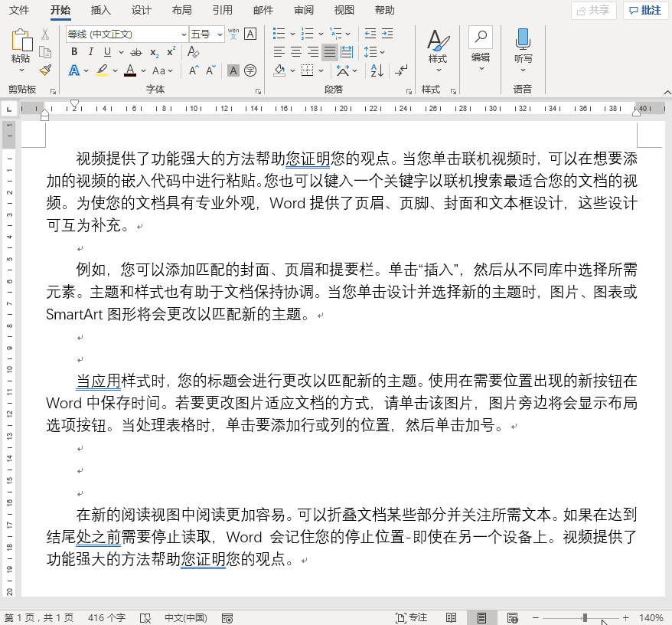Insert enclosed character icon
The image size is (672, 625).
[250, 70]
